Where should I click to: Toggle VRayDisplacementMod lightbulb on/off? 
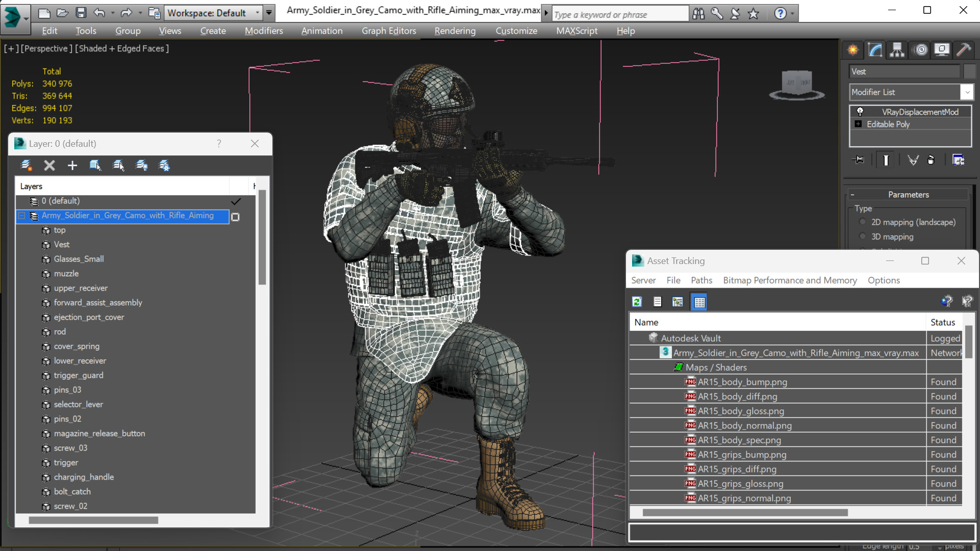coord(860,112)
